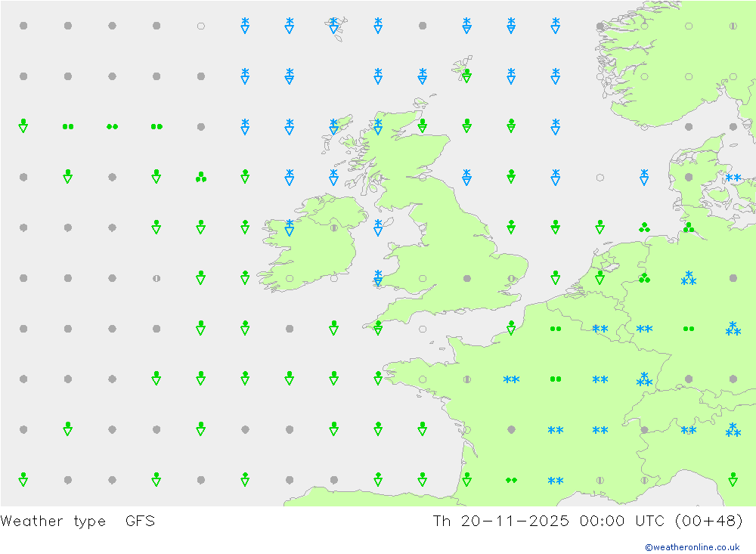756x554 pixels.
Task: Click the green shower symbol at Cornwall's tip
Action: click(378, 328)
